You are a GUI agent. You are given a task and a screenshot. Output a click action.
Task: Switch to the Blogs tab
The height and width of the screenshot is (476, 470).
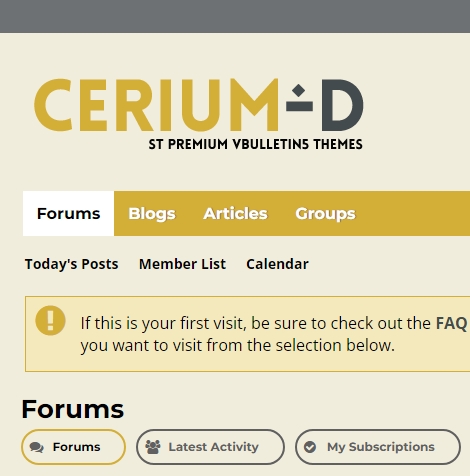152,213
